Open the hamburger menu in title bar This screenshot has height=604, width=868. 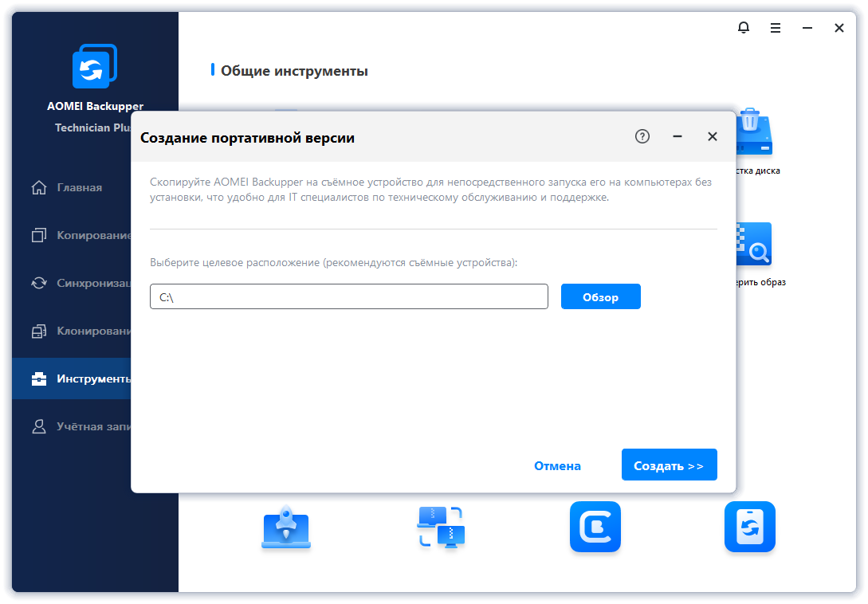point(775,28)
